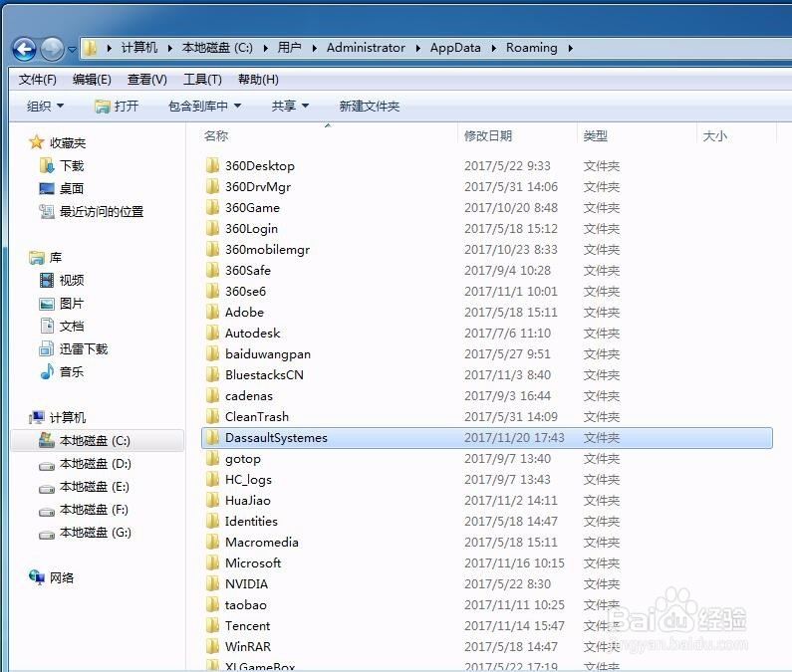Open the 视频 library icon

click(x=47, y=280)
